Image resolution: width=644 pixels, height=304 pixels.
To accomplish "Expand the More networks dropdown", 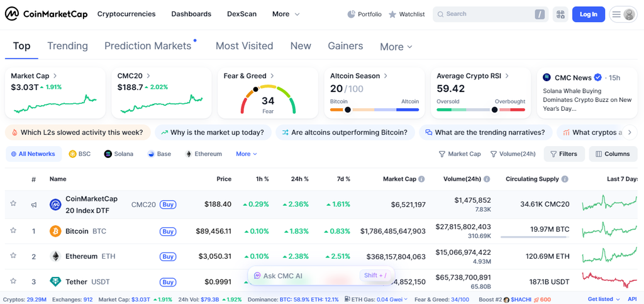I will 247,154.
